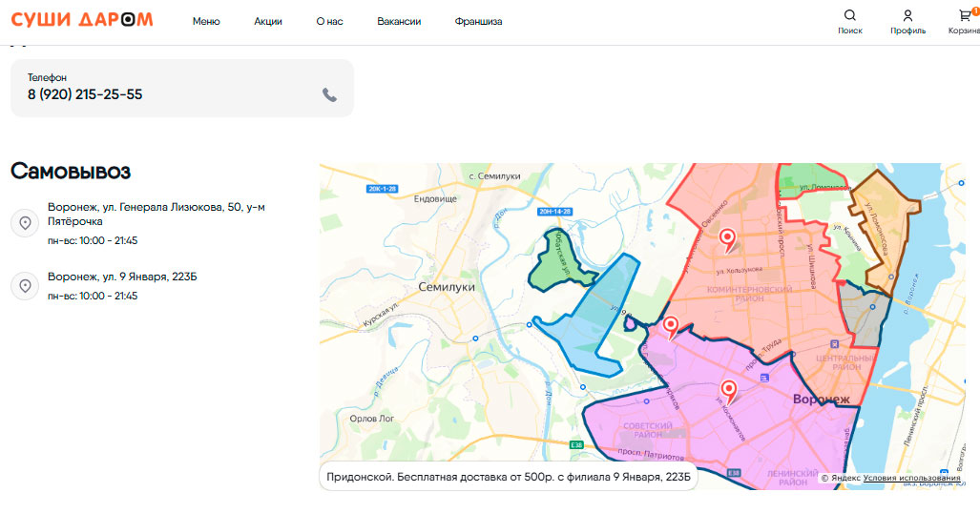Click the phone handset icon
980x513 pixels.
pyautogui.click(x=329, y=95)
